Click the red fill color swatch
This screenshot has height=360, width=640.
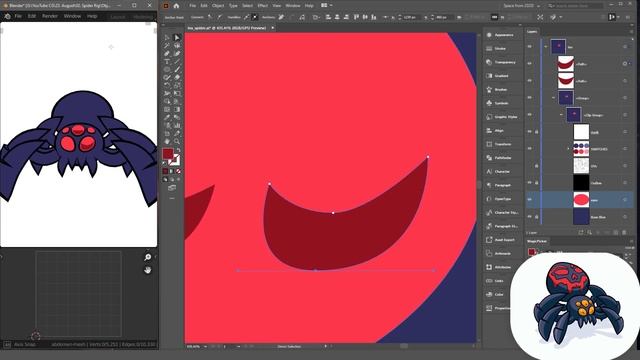[168, 153]
